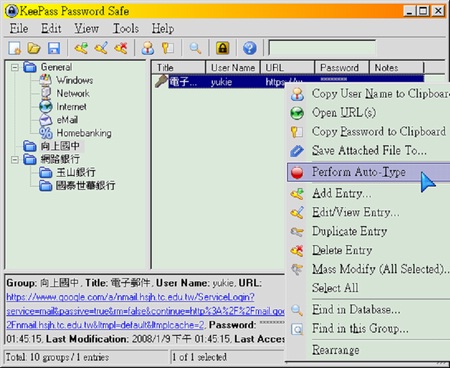Choose Copy User Name to Clipboard

368,94
